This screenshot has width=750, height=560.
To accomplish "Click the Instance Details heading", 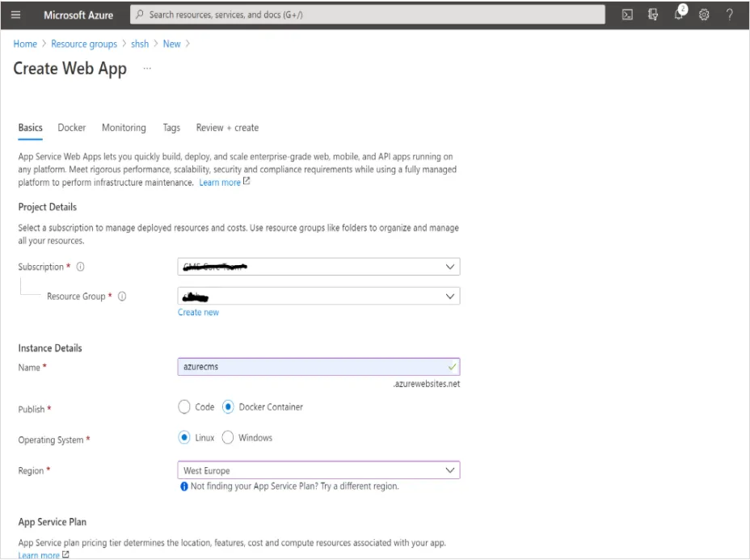I will (50, 348).
